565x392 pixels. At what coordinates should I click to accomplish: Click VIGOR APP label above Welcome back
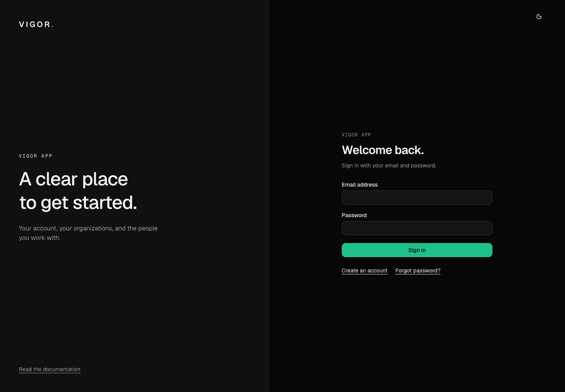click(x=356, y=135)
